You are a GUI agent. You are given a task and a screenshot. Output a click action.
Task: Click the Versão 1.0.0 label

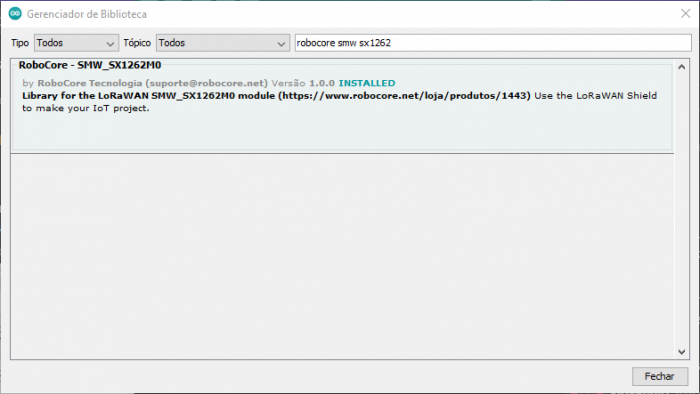303,83
